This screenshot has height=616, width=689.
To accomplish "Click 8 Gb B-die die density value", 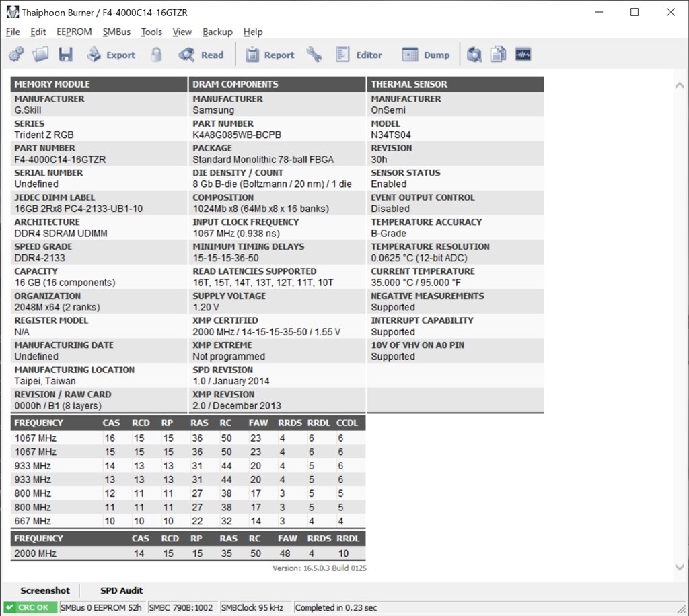I will (272, 184).
